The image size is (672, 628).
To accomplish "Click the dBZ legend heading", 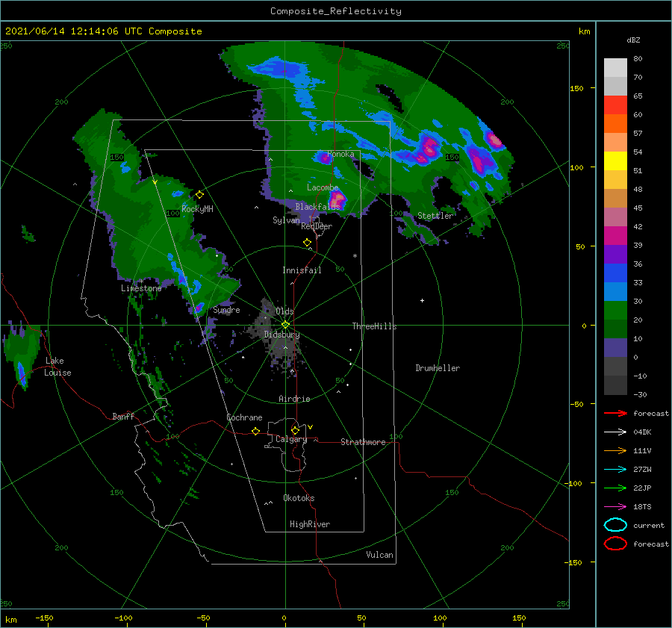I will (x=633, y=40).
